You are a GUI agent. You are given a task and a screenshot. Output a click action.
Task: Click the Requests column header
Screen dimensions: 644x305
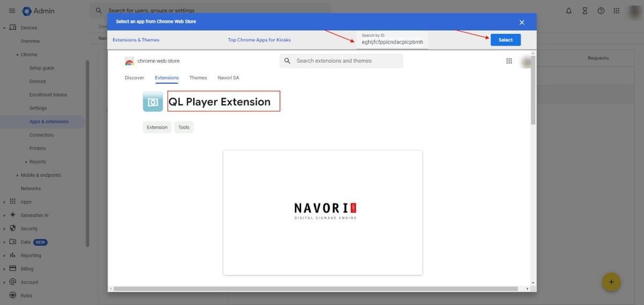tap(598, 58)
